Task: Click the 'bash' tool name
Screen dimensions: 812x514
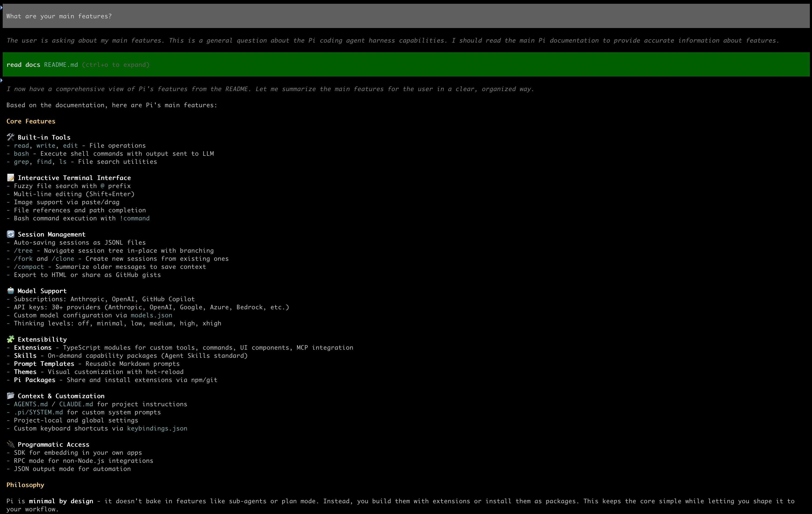Action: tap(22, 154)
